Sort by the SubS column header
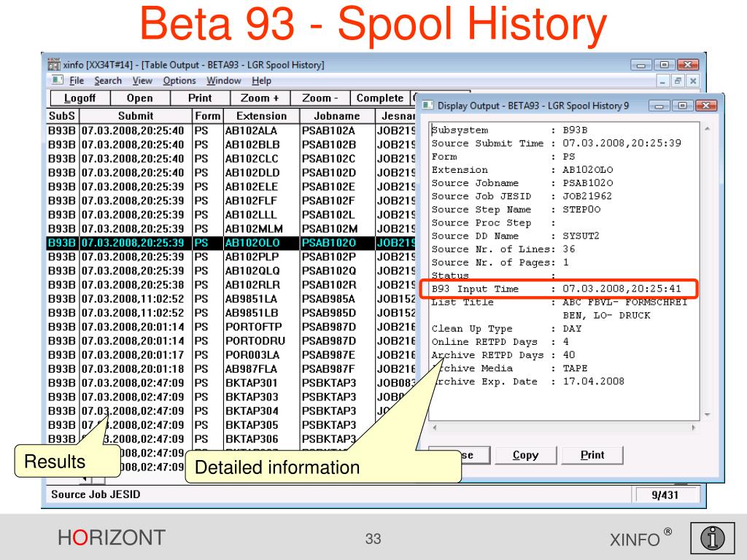The image size is (747, 560). pyautogui.click(x=62, y=116)
